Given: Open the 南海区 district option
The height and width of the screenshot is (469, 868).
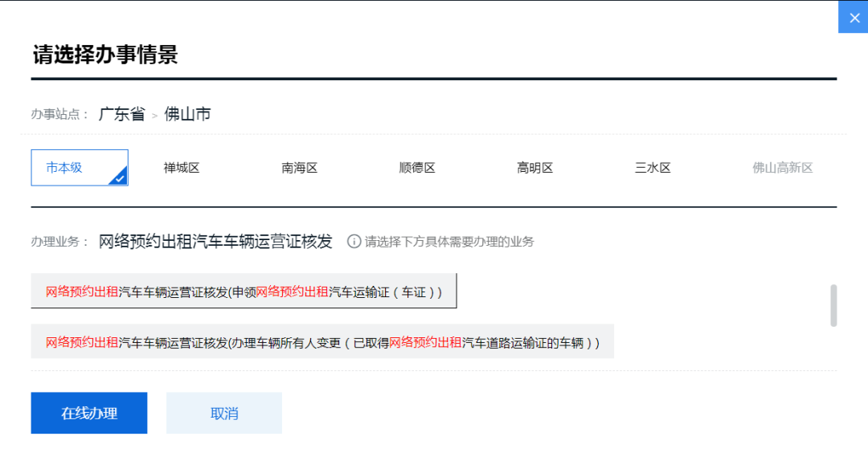Looking at the screenshot, I should pos(299,167).
